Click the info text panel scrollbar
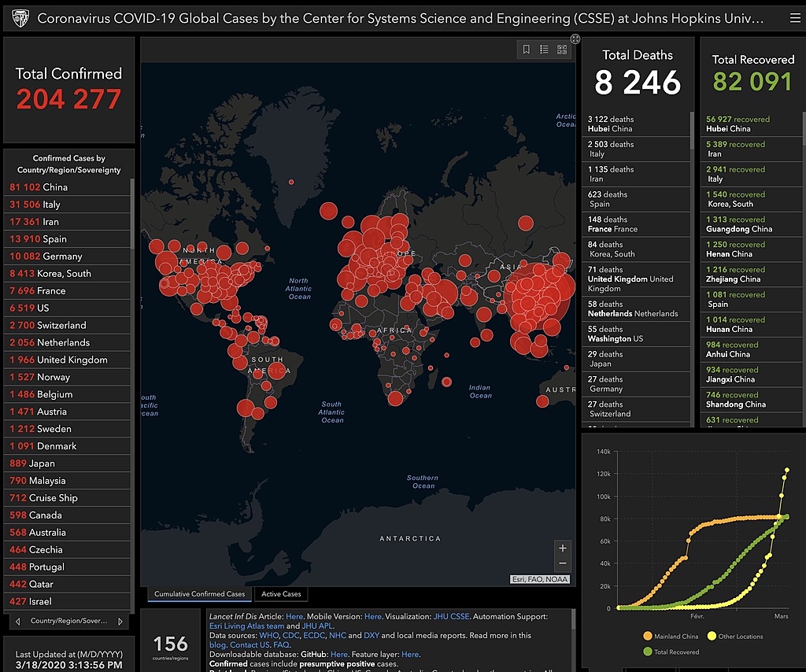Viewport: 806px width, 672px height. (573, 619)
